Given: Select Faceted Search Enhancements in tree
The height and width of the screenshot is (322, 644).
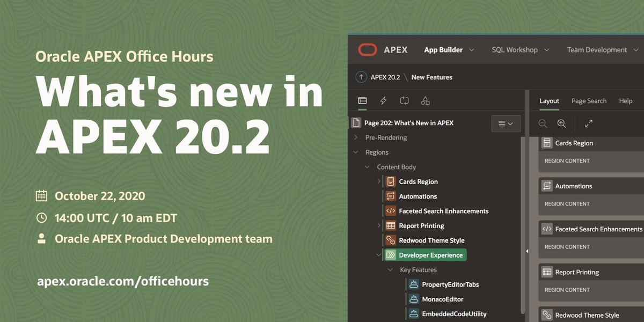Looking at the screenshot, I should coord(443,211).
